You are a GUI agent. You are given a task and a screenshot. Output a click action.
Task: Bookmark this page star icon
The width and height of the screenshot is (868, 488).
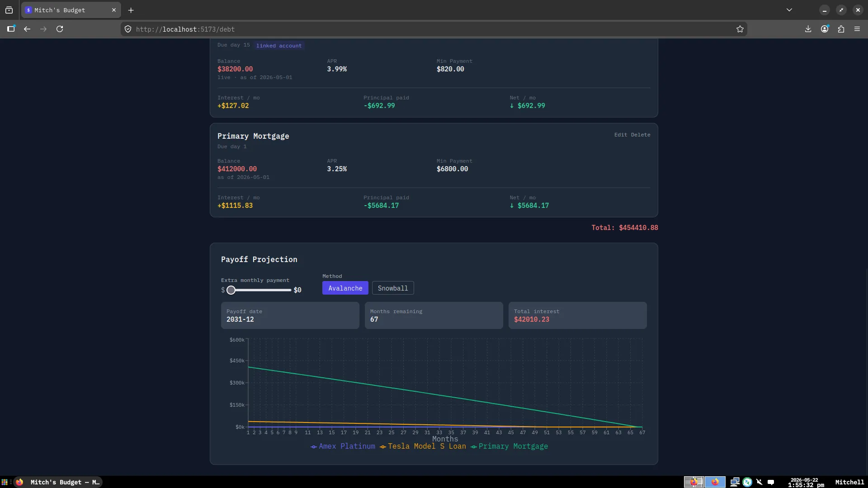[740, 29]
